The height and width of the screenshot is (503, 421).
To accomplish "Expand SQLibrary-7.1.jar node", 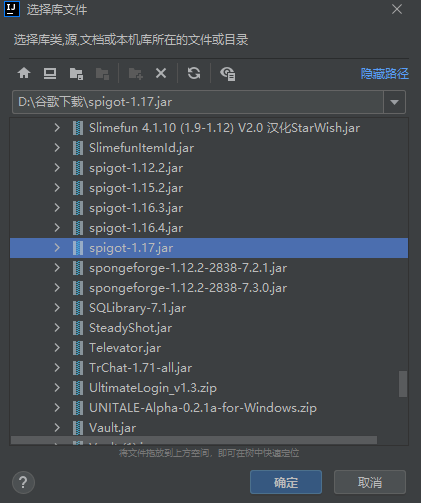I will (x=57, y=308).
